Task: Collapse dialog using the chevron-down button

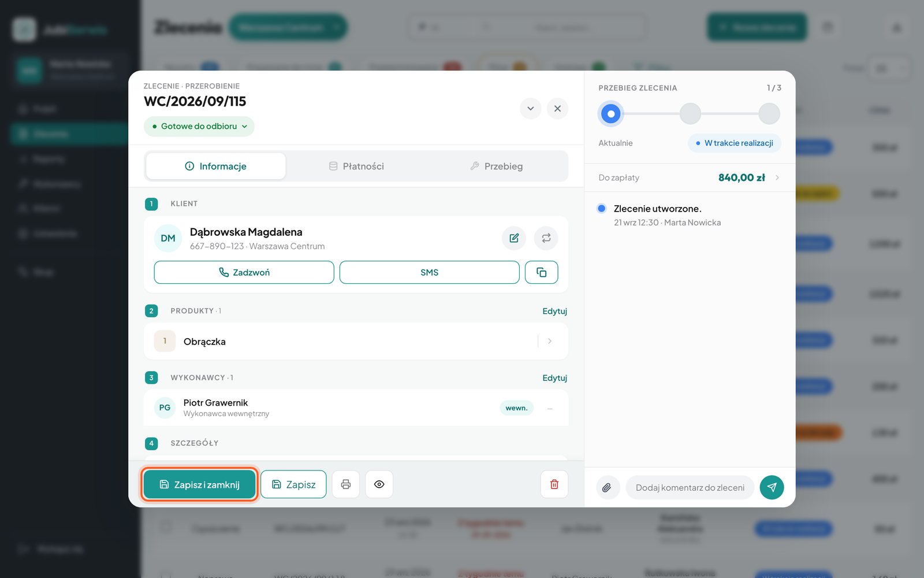Action: click(x=530, y=109)
